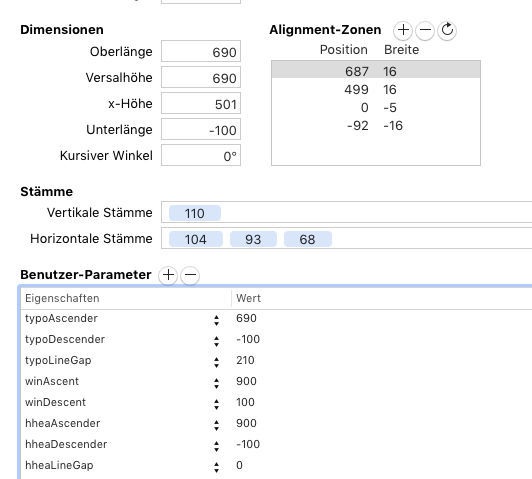
Task: Select the alignment zone at position -92
Action: pos(376,126)
